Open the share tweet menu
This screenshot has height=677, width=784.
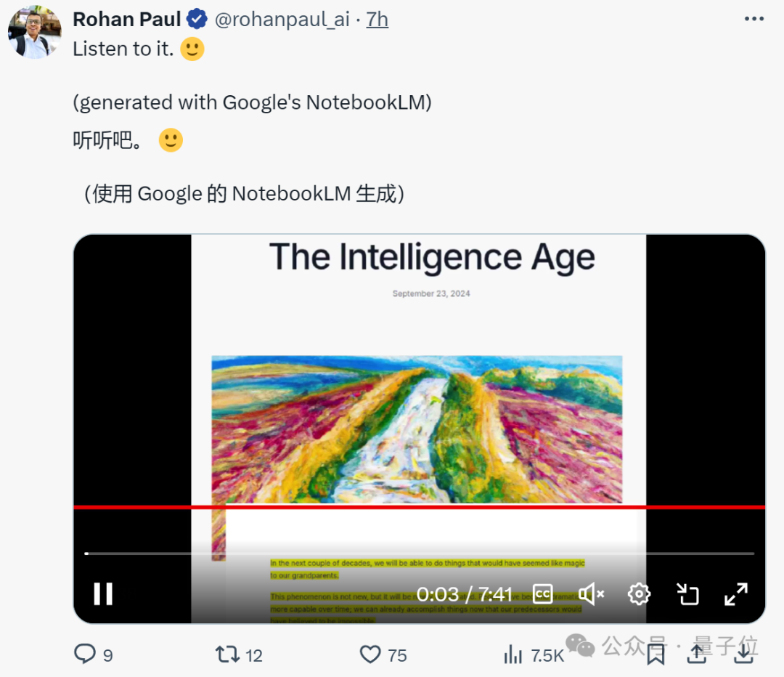[x=697, y=654]
